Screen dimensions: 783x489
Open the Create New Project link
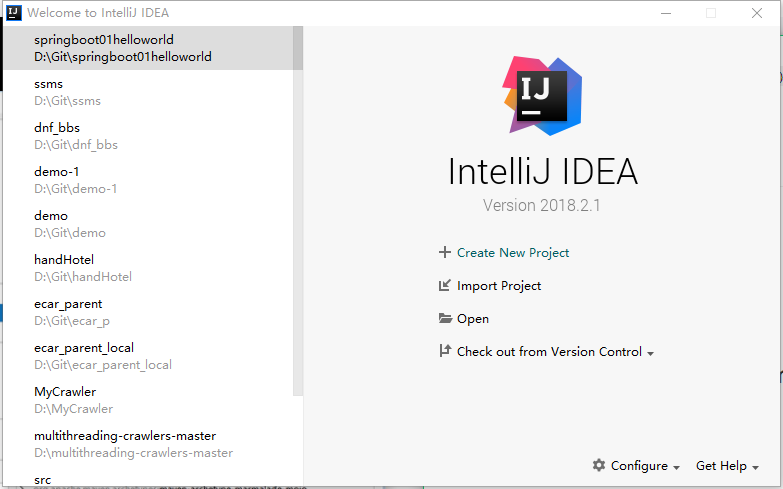tap(513, 253)
